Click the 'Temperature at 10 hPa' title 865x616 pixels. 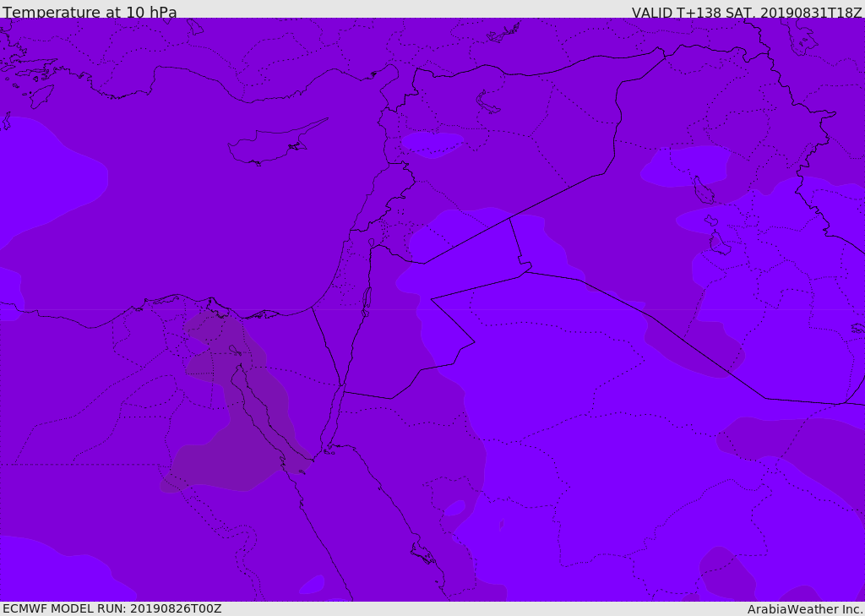coord(90,13)
